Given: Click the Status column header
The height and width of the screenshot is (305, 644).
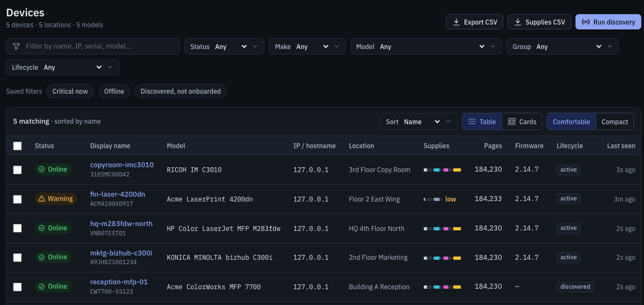Looking at the screenshot, I should point(45,146).
